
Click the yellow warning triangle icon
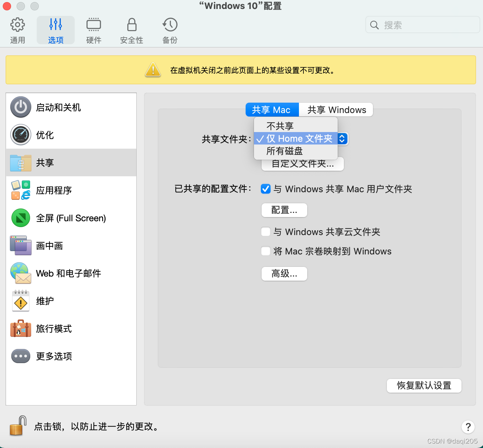pyautogui.click(x=153, y=69)
